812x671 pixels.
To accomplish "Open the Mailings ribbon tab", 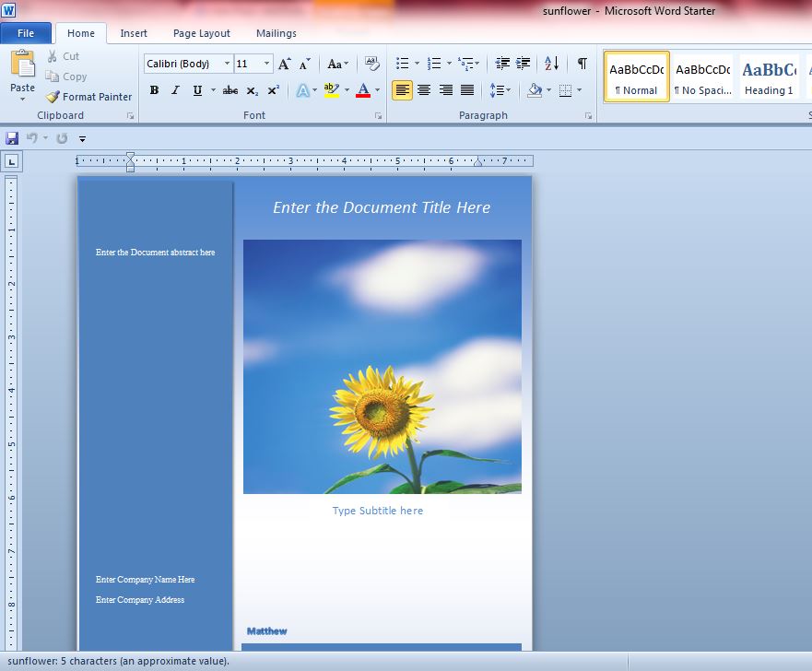I will click(276, 32).
